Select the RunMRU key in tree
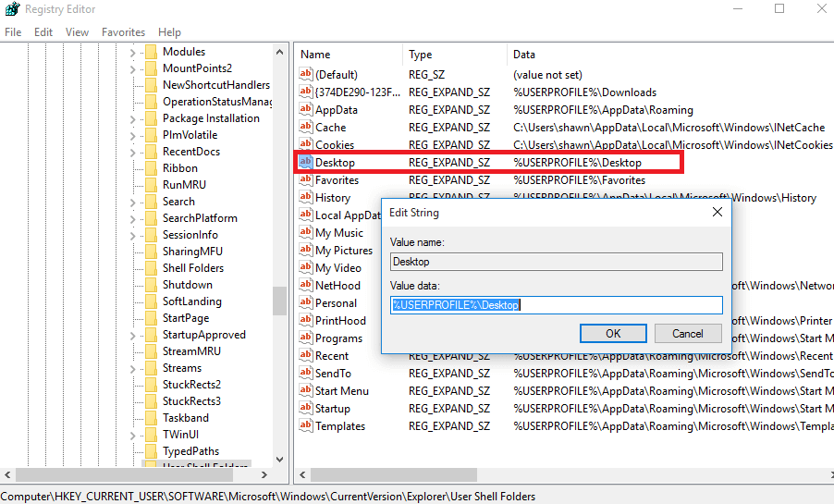834x504 pixels. coord(185,185)
